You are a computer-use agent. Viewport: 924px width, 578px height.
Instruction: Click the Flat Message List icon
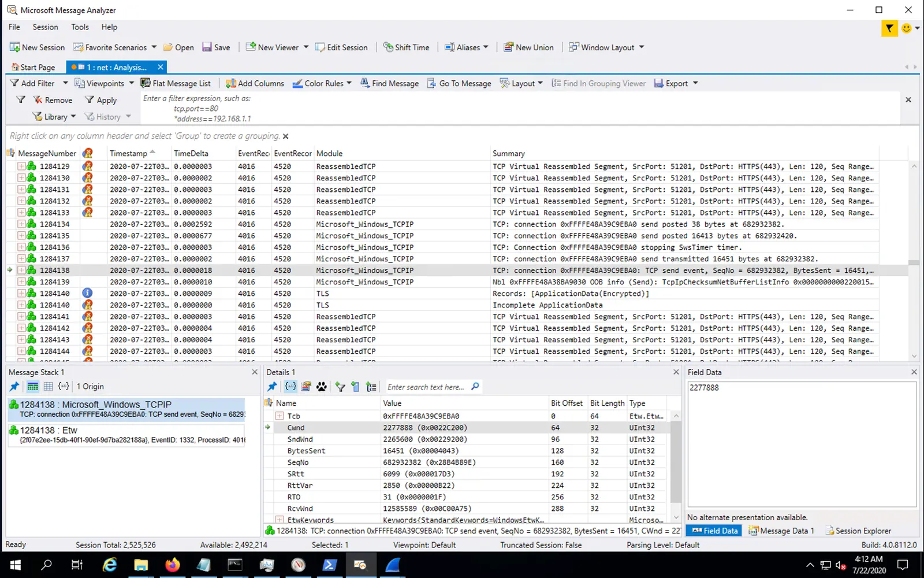pyautogui.click(x=146, y=83)
